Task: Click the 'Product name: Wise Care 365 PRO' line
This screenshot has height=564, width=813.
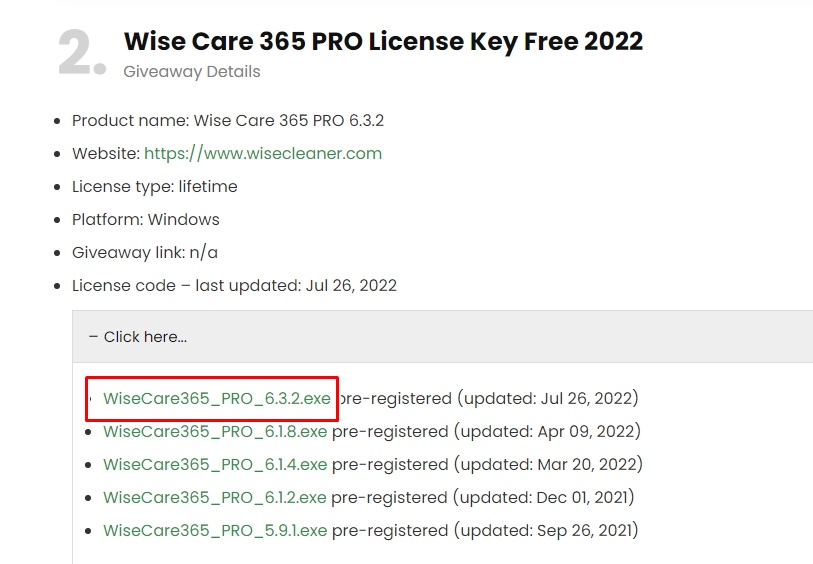Action: click(228, 121)
